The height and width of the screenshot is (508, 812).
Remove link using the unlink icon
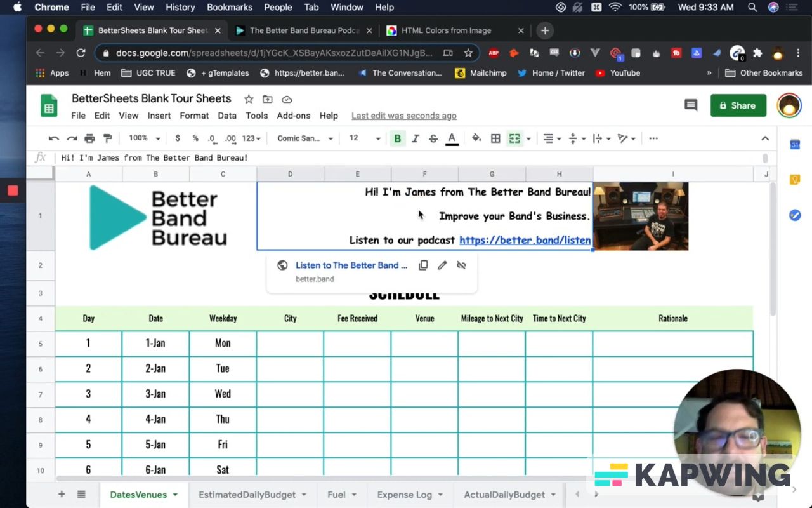point(461,265)
